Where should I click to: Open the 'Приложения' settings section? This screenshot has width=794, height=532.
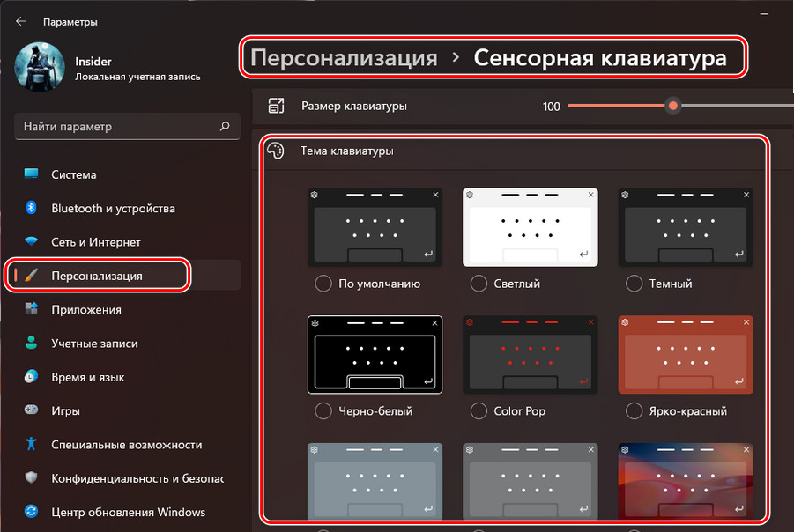[x=86, y=310]
